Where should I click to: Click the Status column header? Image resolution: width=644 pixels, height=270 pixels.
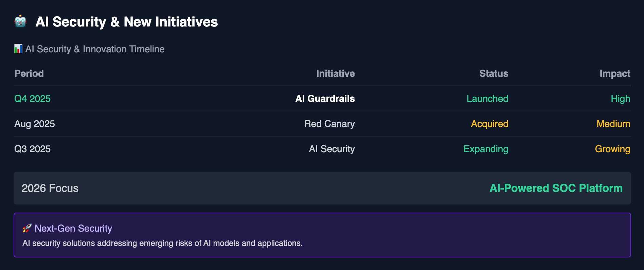[494, 73]
